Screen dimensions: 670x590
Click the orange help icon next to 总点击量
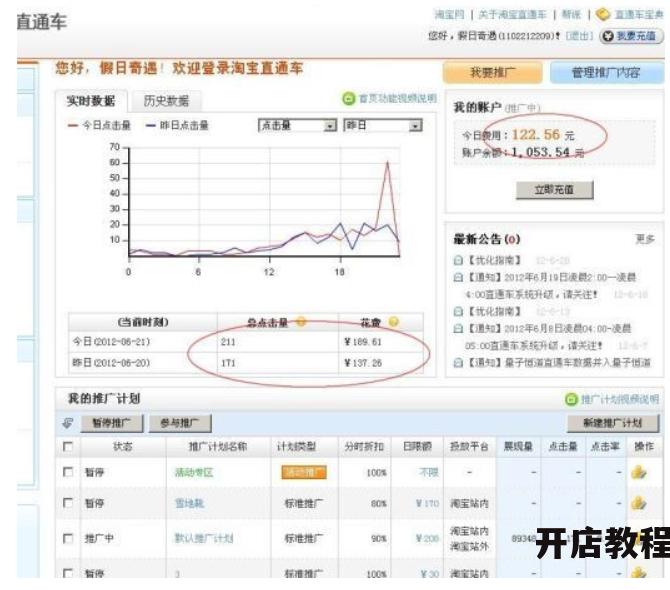click(301, 322)
